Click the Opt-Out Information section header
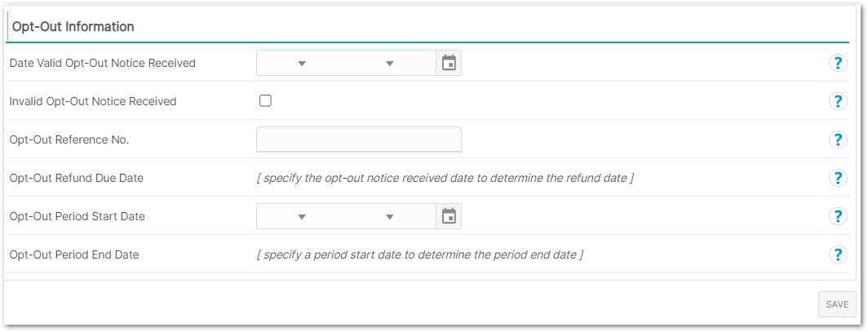868x332 pixels. [x=73, y=27]
